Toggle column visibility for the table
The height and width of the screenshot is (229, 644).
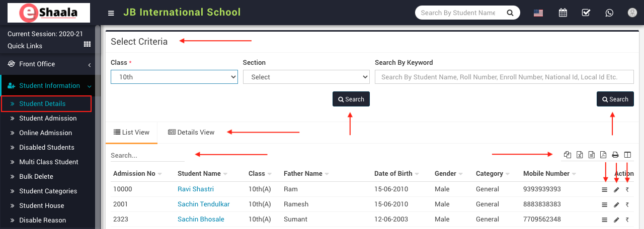pos(627,155)
